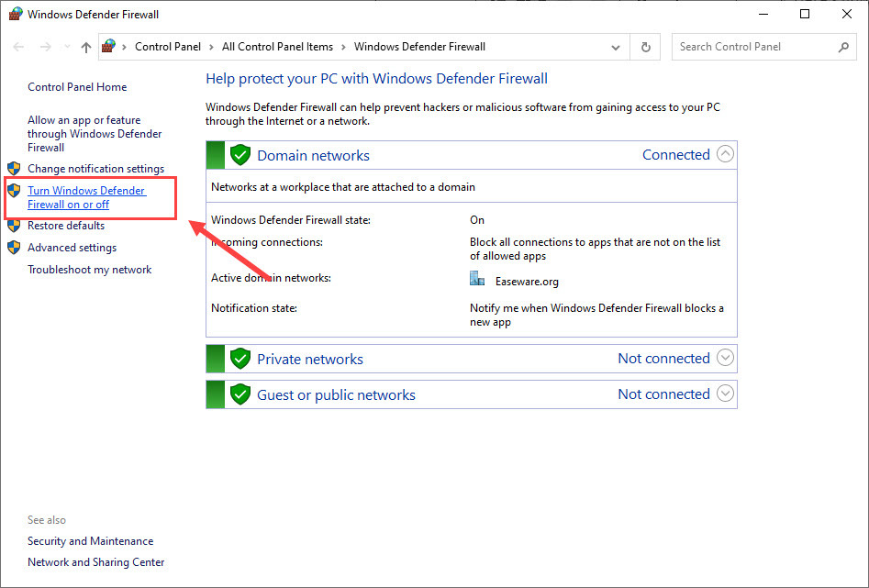
Task: Select Control Panel breadcrumb item
Action: (x=168, y=47)
